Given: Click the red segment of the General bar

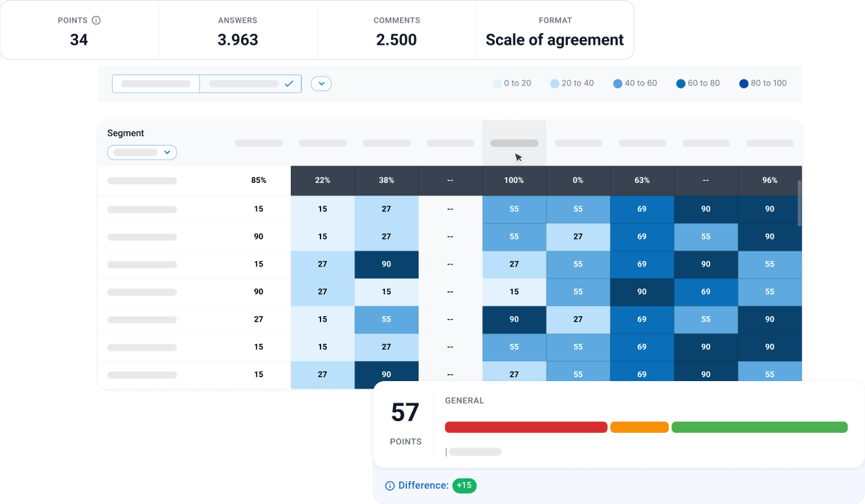Looking at the screenshot, I should 526,427.
